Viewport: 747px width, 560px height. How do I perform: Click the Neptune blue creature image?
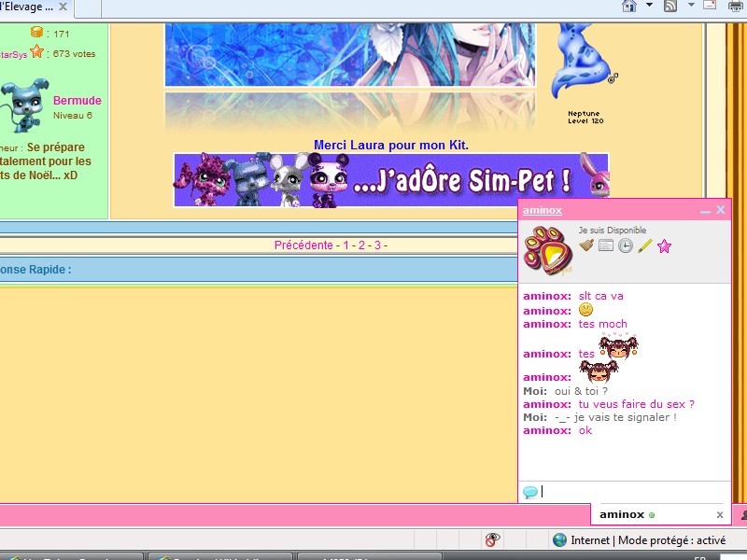583,61
